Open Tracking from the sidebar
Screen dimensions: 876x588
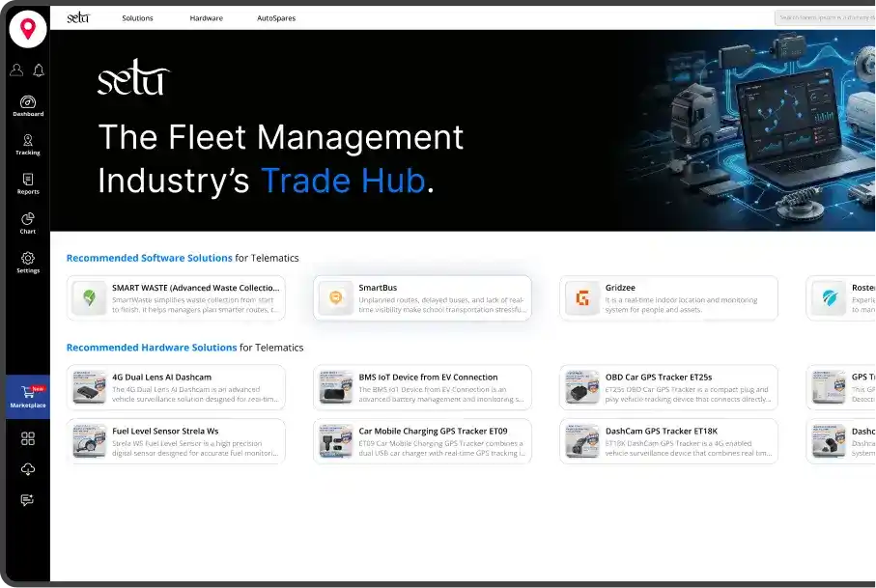27,145
